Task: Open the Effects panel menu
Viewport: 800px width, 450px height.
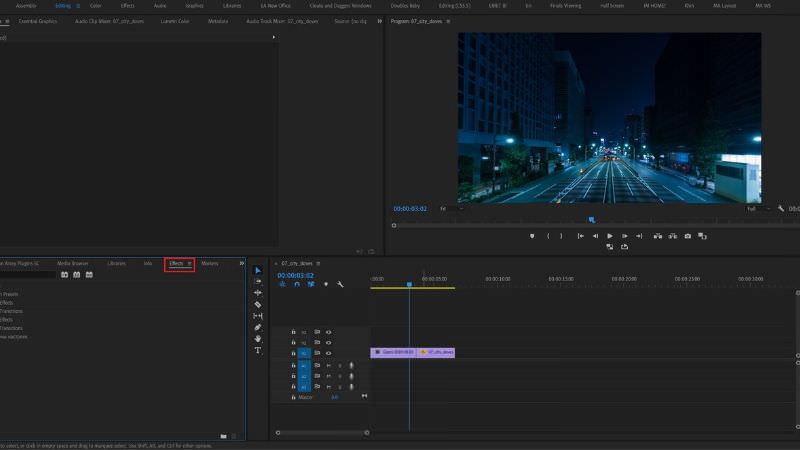Action: pyautogui.click(x=189, y=264)
